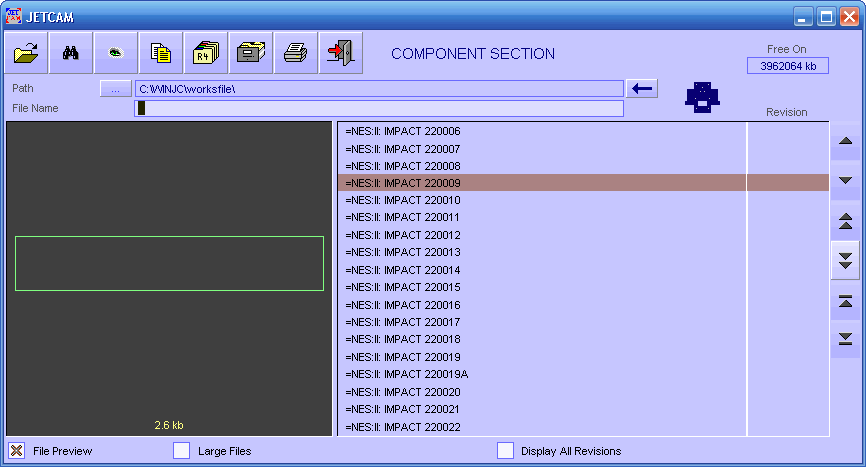866x467 pixels.
Task: Select file IMPACT 220007
Action: pyautogui.click(x=542, y=149)
